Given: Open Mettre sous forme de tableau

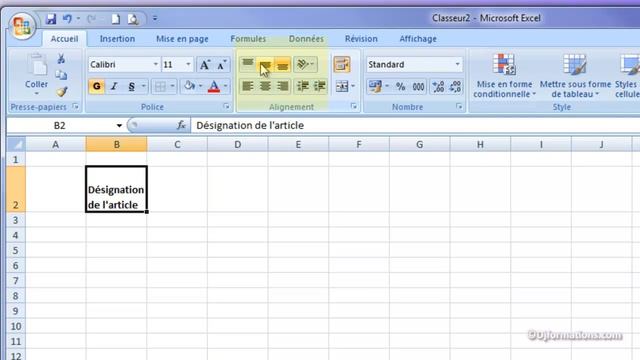Looking at the screenshot, I should [575, 76].
